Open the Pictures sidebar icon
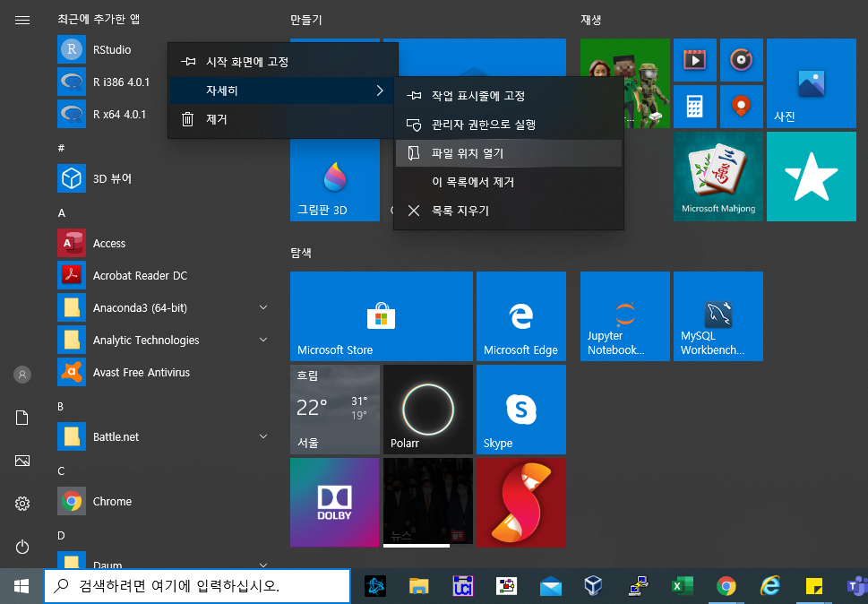The width and height of the screenshot is (868, 604). (22, 461)
